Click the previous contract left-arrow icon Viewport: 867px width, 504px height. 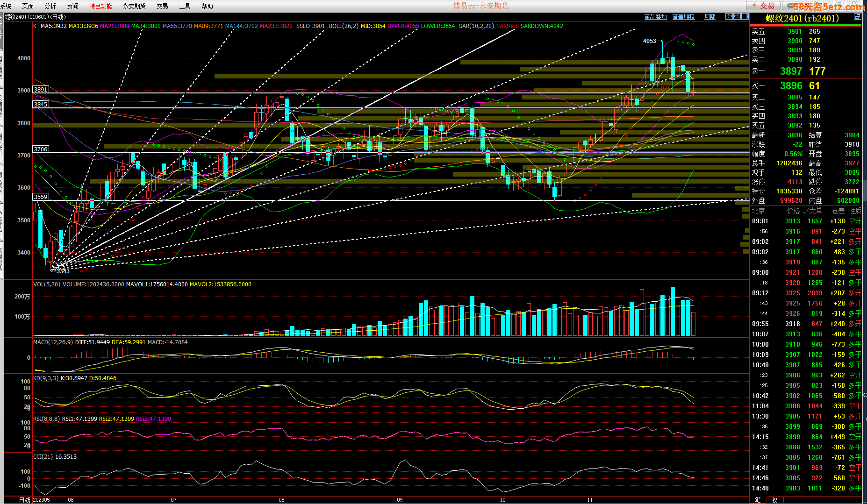729,16
